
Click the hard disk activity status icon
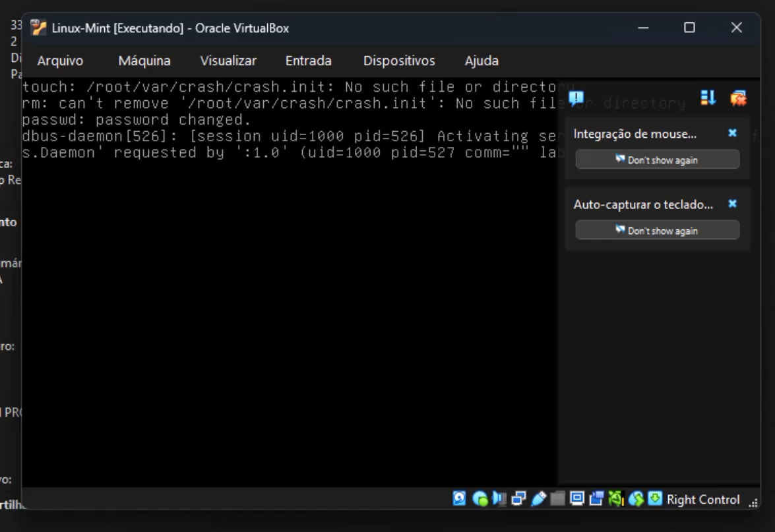[x=459, y=498]
